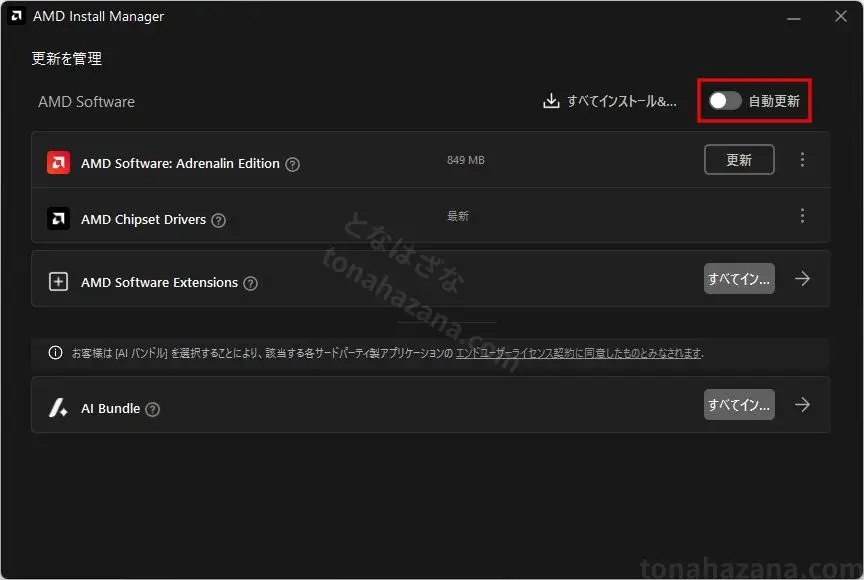
Task: Open three-dot menu for AMD Chipset Drivers
Action: coord(802,215)
